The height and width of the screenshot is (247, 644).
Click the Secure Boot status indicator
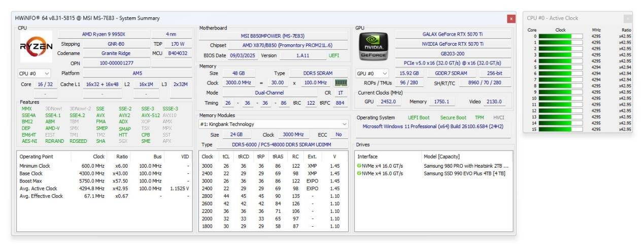(x=453, y=117)
